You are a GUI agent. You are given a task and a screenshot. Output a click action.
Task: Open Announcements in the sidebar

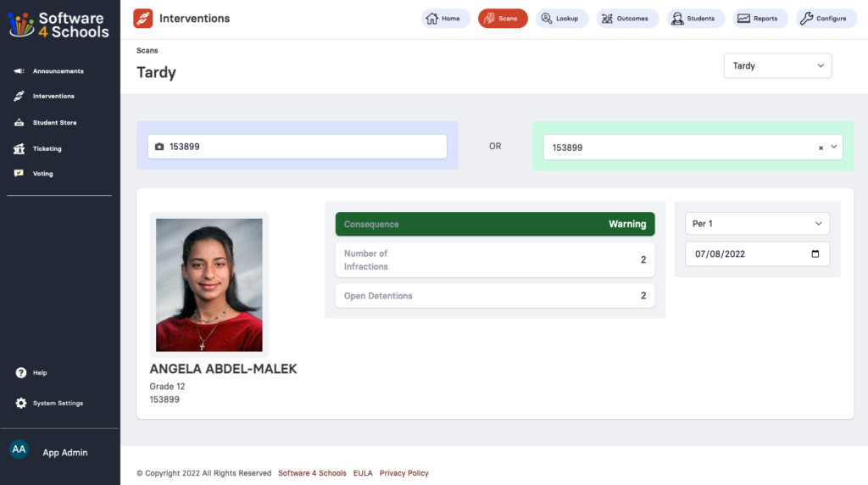(58, 71)
